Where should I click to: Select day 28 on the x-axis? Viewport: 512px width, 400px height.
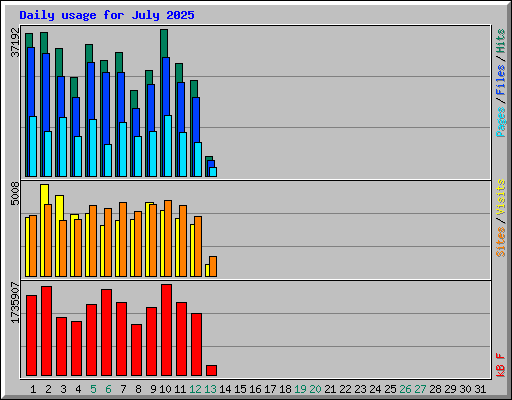coord(435,389)
